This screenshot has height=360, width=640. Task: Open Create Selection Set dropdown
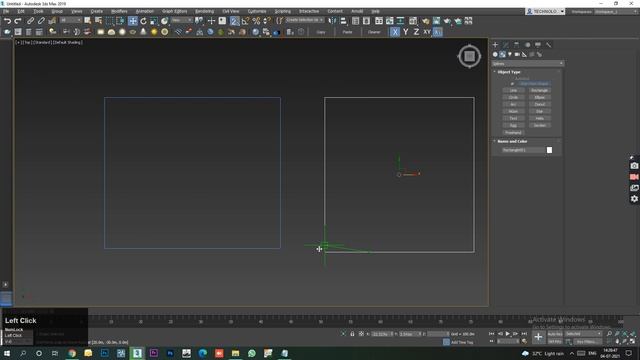coord(304,20)
